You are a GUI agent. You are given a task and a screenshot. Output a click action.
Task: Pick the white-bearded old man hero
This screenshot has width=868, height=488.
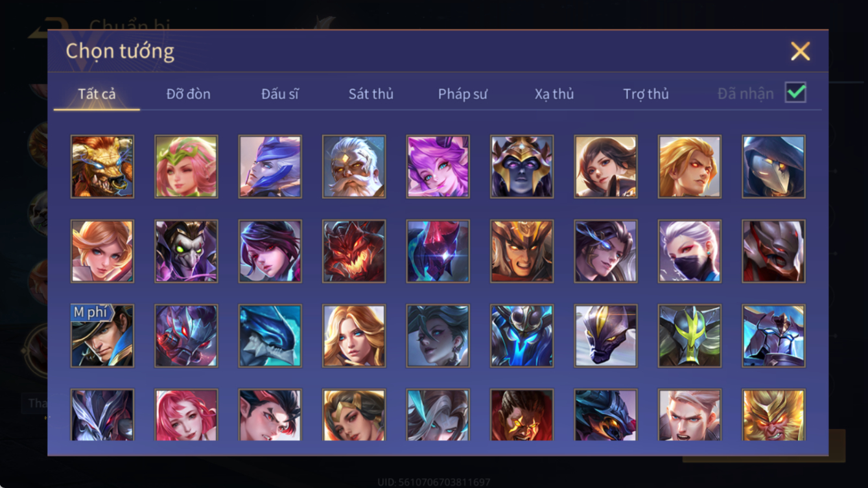click(354, 167)
